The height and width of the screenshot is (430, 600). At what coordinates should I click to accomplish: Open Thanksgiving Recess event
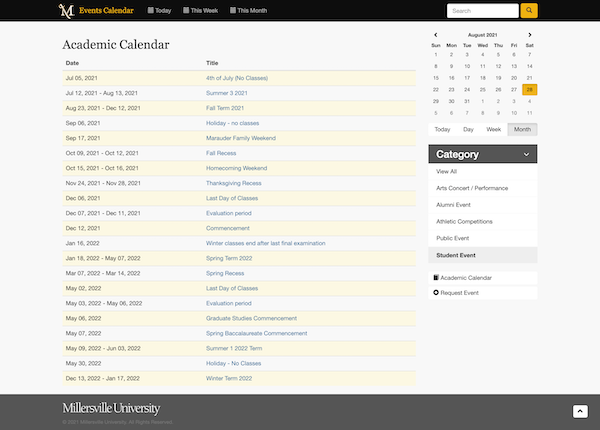[x=234, y=183]
